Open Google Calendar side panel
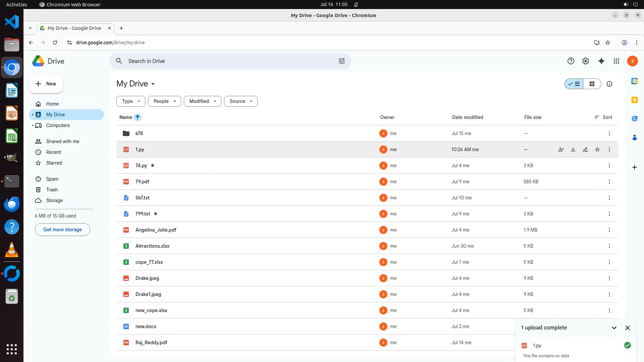 634,81
